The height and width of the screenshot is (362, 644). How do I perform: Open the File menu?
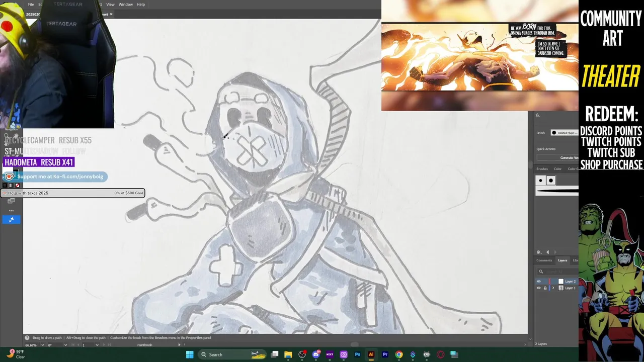(x=31, y=5)
